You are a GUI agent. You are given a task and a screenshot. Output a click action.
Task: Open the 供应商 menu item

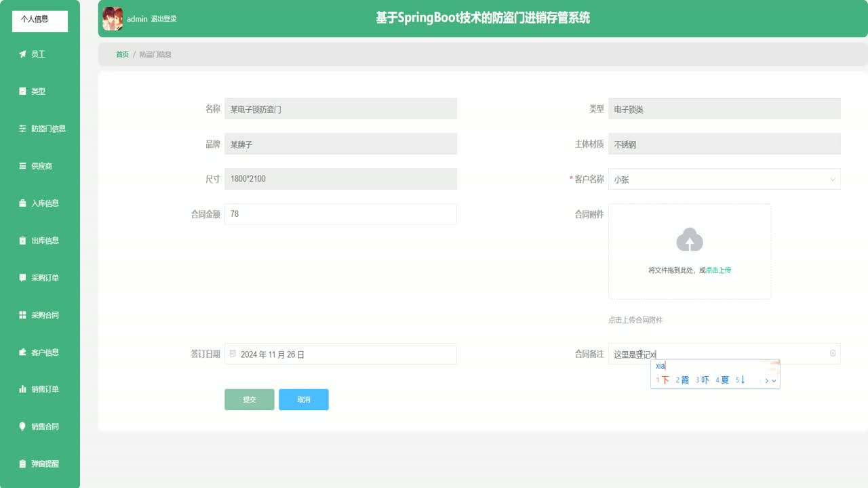pos(40,166)
